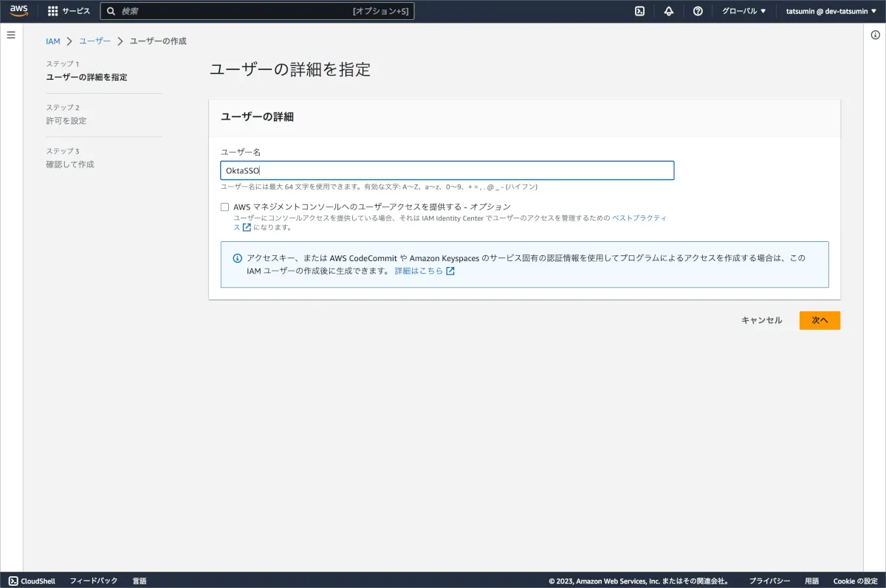886x588 pixels.
Task: Focus the top search bar
Action: tap(257, 11)
